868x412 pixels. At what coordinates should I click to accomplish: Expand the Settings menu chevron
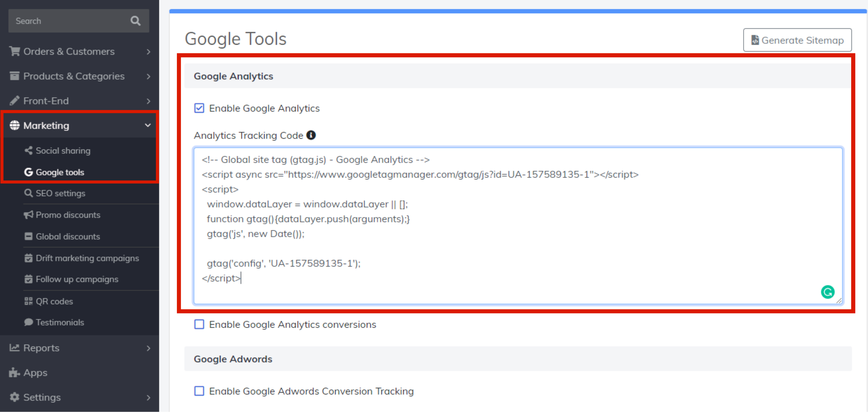pos(148,398)
